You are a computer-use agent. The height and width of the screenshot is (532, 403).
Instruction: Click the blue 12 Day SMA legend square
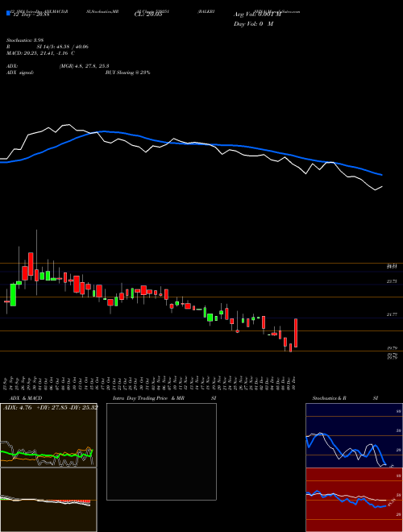tap(8, 13)
